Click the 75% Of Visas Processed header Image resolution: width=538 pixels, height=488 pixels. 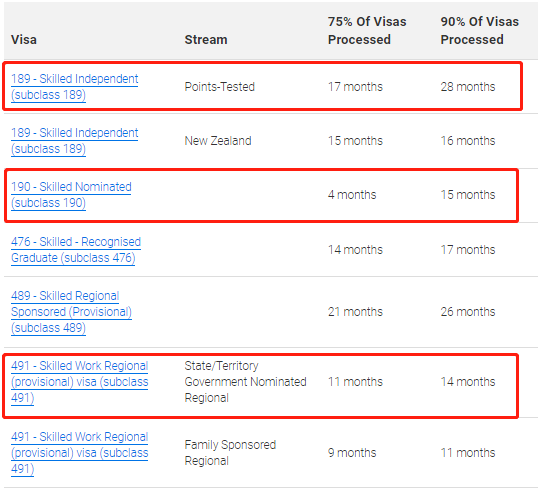pyautogui.click(x=367, y=31)
